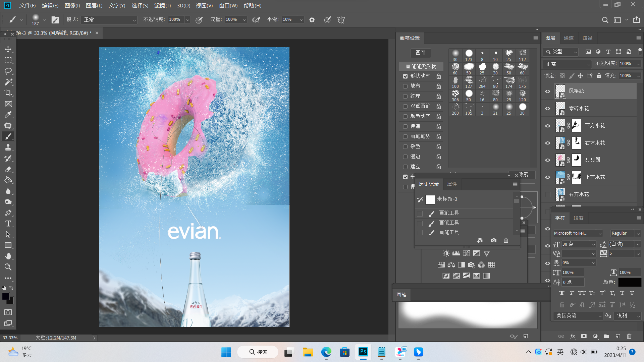Screen dimensions: 644x362
Task: Open layer filter 类型 dropdown
Action: pos(561,52)
